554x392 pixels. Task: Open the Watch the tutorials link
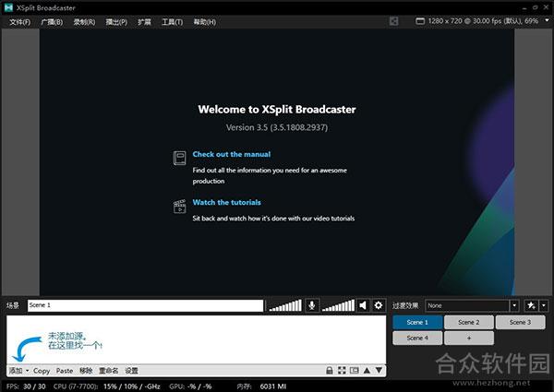227,202
